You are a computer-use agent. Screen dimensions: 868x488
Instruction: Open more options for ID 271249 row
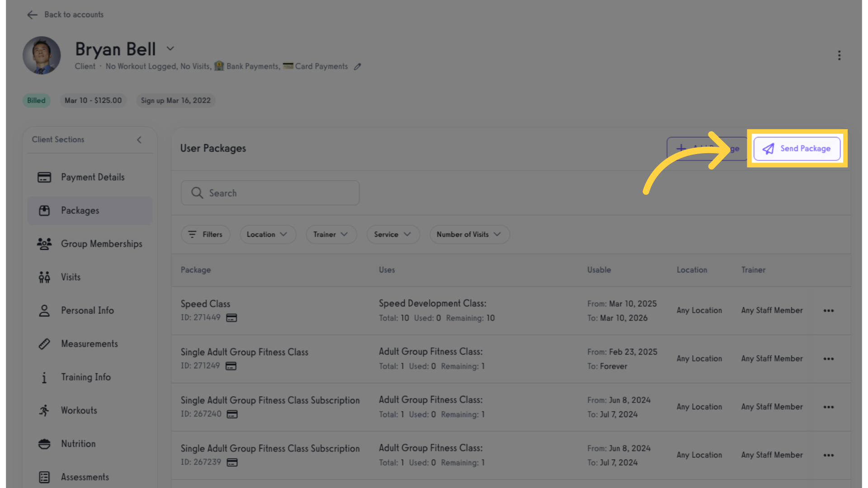(828, 359)
